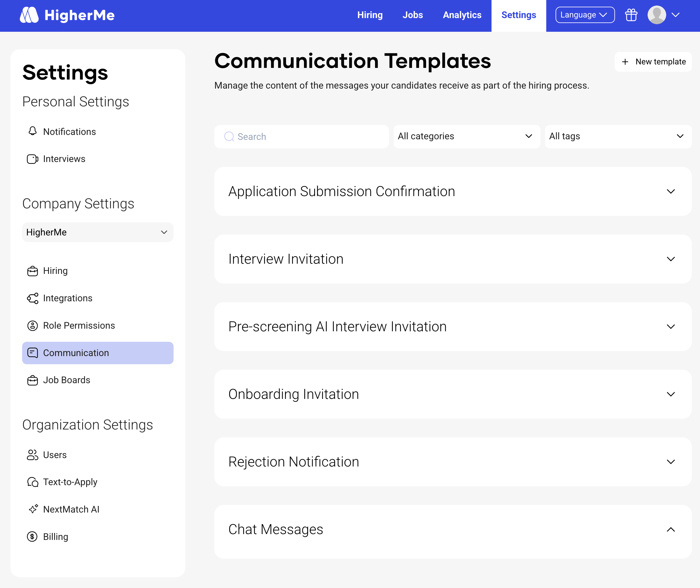Open the user avatar menu
Screen dimensions: 700x588
point(663,15)
